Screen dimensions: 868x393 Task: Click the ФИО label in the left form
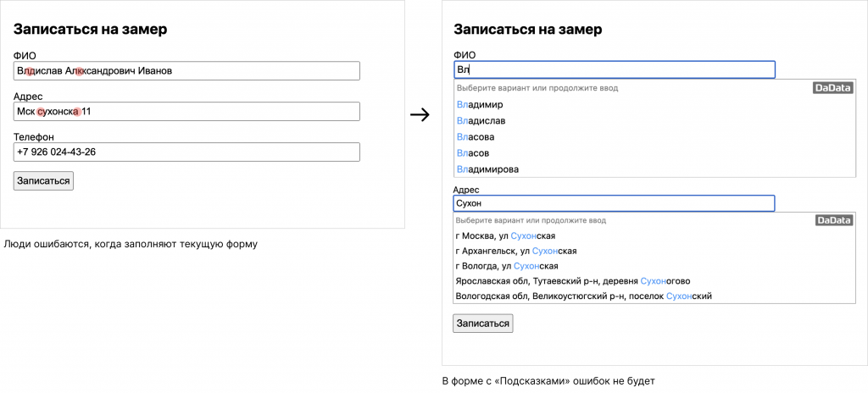[x=25, y=55]
